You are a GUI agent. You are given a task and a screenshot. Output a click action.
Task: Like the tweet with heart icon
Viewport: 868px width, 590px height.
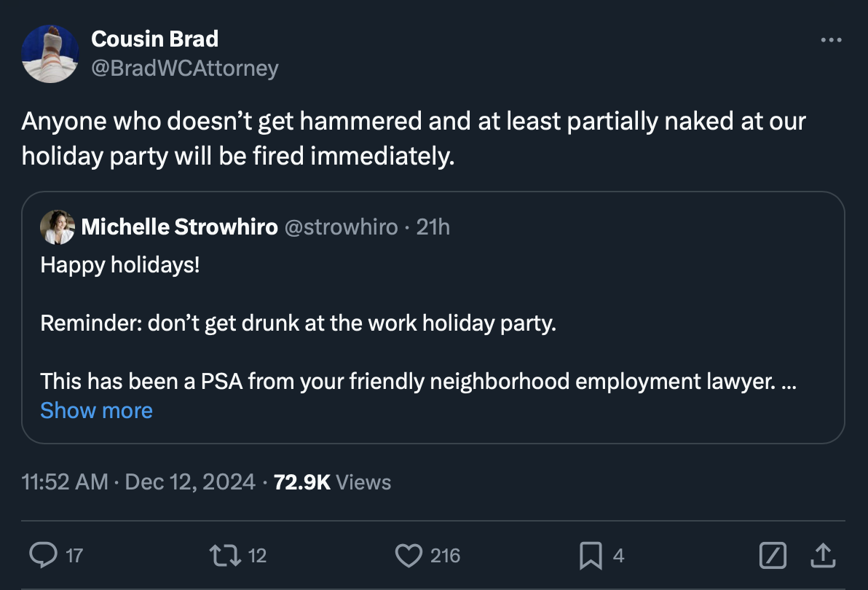(x=408, y=556)
